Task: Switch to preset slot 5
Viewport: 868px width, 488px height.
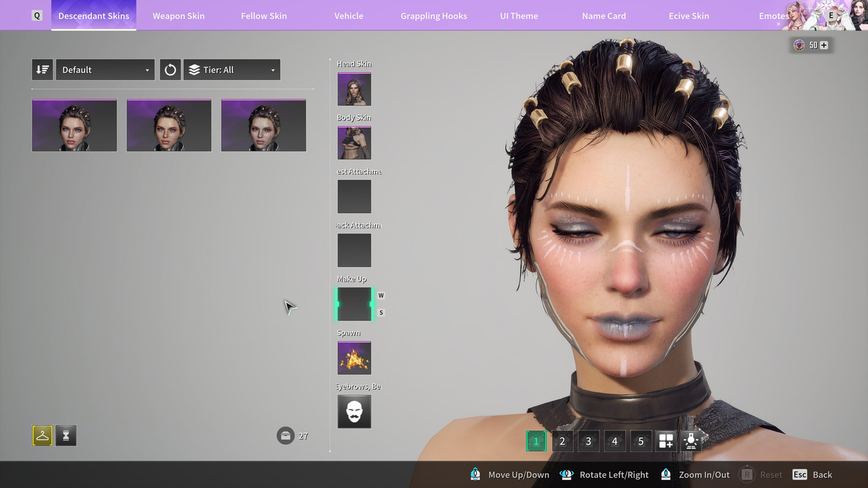Action: pyautogui.click(x=640, y=441)
